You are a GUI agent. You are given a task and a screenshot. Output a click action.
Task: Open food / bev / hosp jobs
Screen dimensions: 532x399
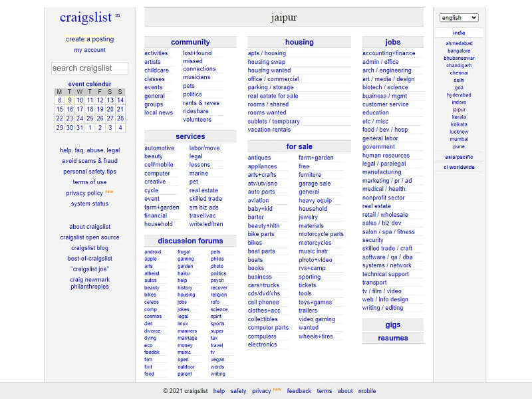[x=385, y=130]
